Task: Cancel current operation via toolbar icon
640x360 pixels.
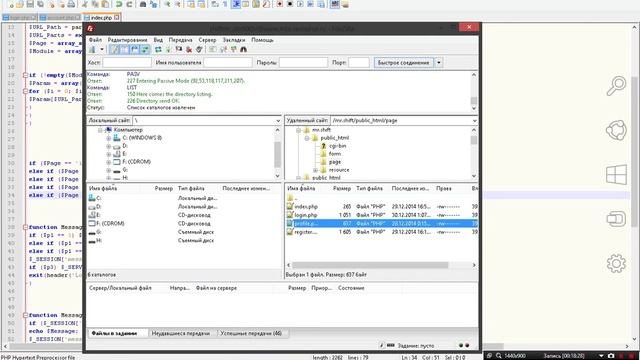Action: (x=179, y=49)
